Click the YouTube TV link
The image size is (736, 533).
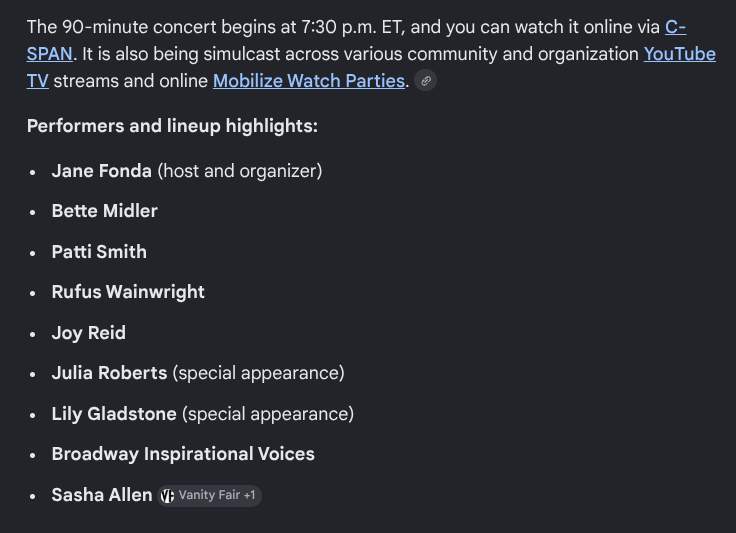[679, 54]
